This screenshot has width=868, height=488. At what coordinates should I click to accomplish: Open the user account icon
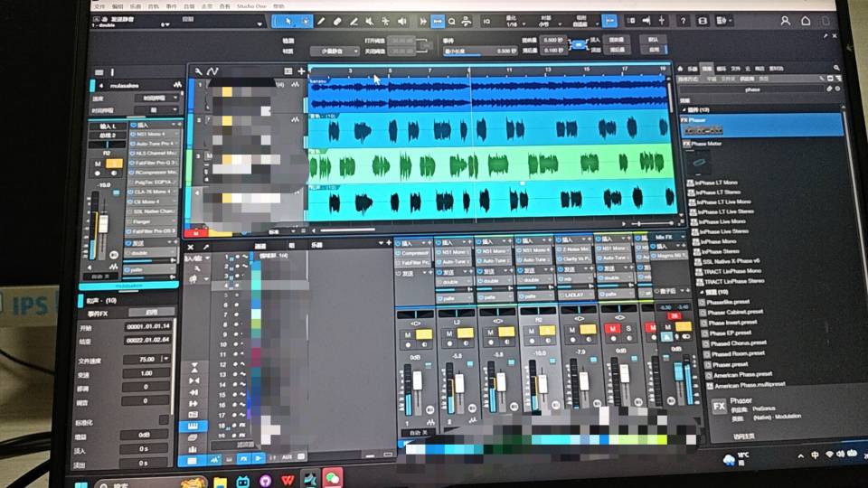click(785, 21)
